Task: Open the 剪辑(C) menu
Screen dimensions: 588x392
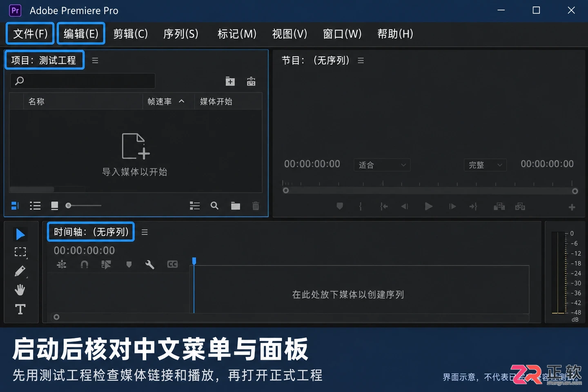Action: 131,34
